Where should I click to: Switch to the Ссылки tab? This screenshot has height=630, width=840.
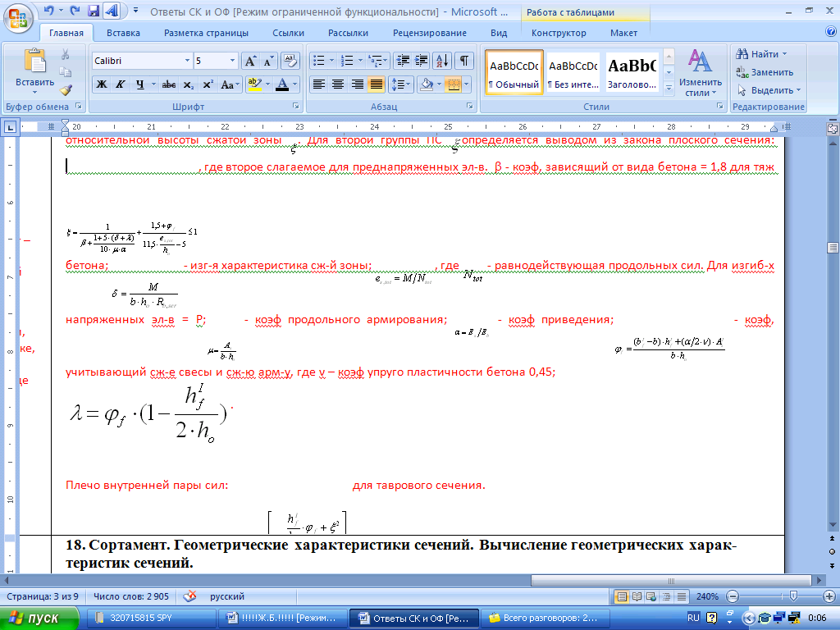pyautogui.click(x=288, y=33)
